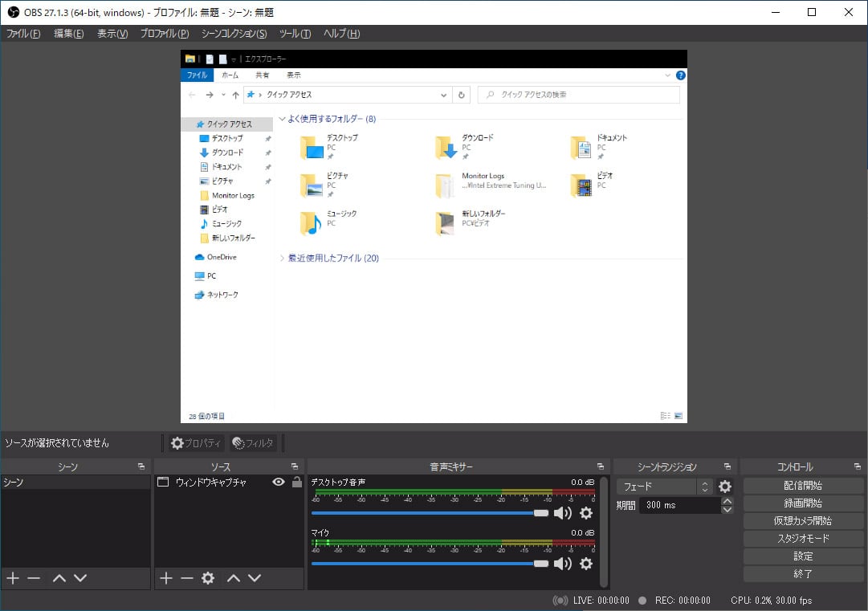Open プロパティ for the source
The width and height of the screenshot is (868, 611).
point(196,443)
